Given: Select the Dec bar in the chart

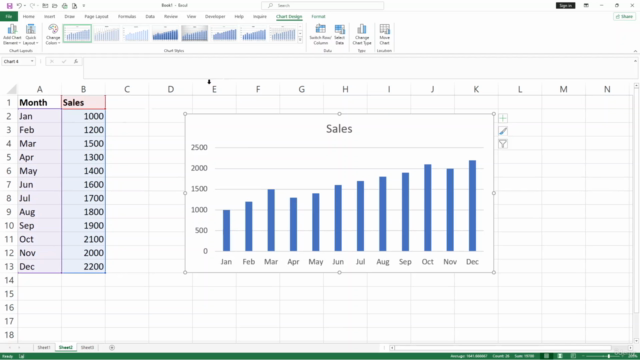Looking at the screenshot, I should point(472,206).
